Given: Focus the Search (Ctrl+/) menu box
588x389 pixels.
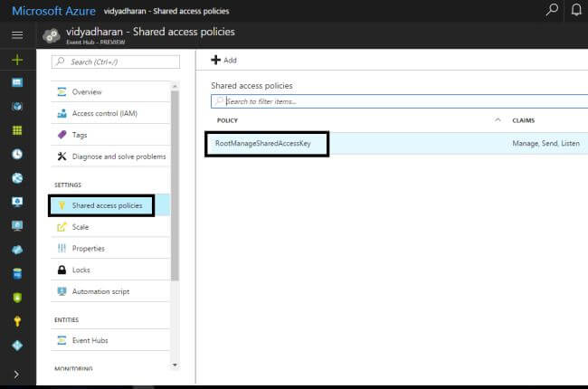Looking at the screenshot, I should click(116, 62).
